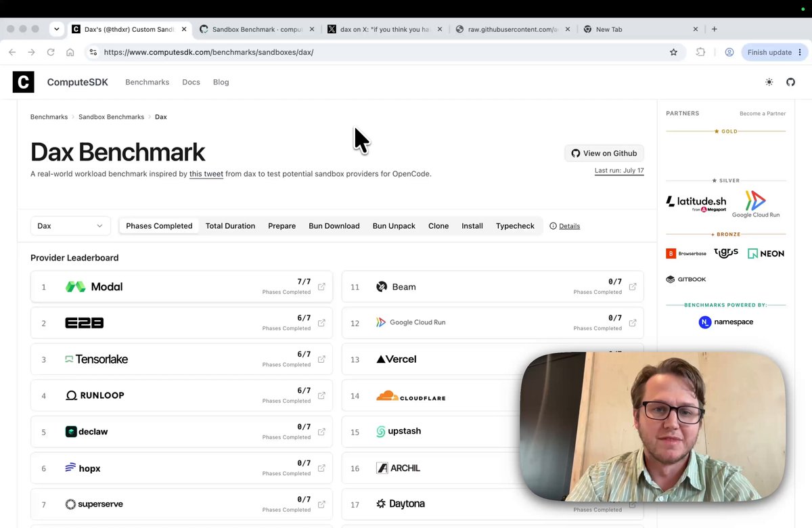Reload the page
812x528 pixels.
pyautogui.click(x=51, y=52)
